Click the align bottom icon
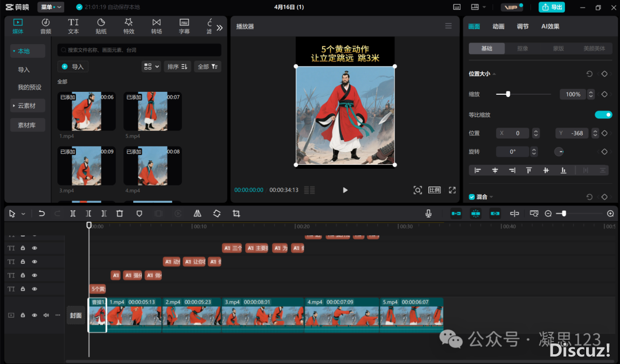The width and height of the screenshot is (620, 364). coord(564,171)
